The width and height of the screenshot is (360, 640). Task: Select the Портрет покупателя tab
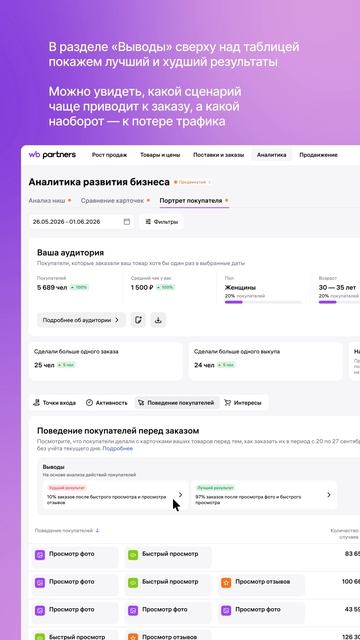tap(191, 201)
